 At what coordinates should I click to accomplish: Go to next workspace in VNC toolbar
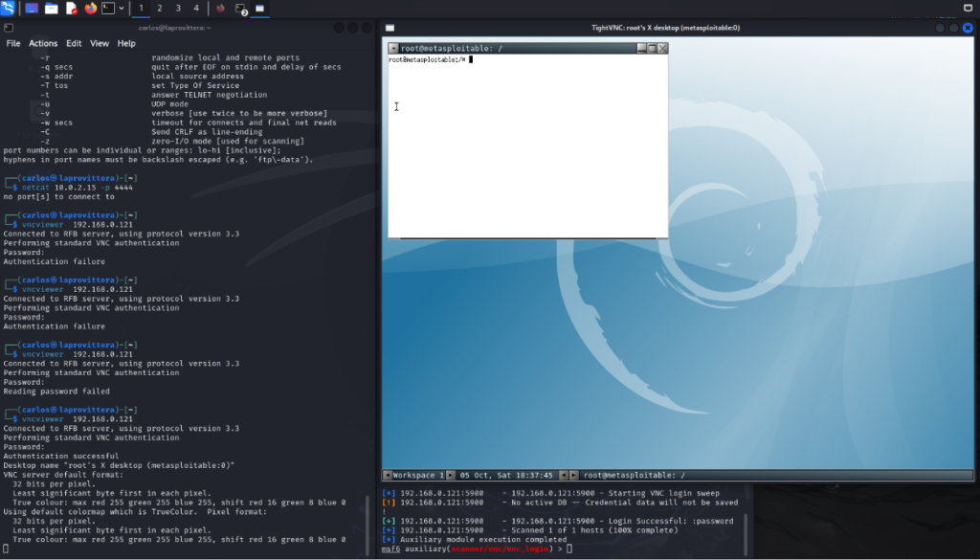click(451, 475)
